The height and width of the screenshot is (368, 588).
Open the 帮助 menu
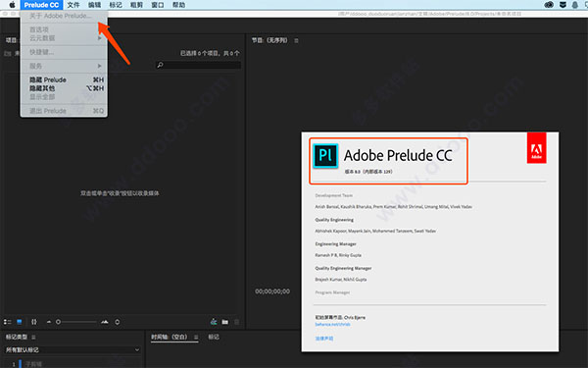click(179, 5)
